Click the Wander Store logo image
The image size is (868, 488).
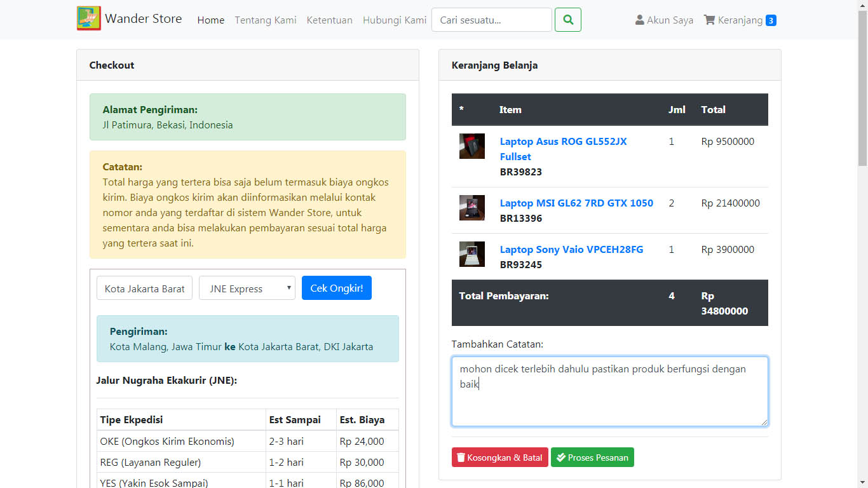[x=89, y=18]
